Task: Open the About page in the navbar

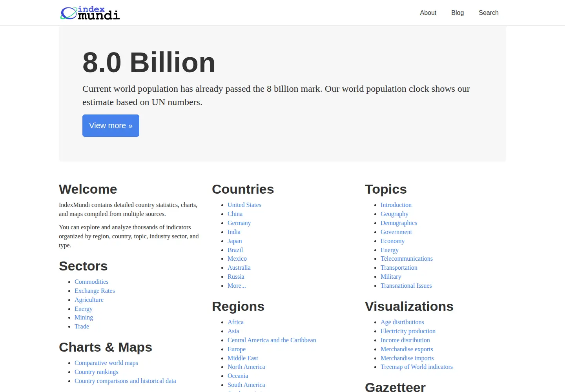Action: coord(428,13)
